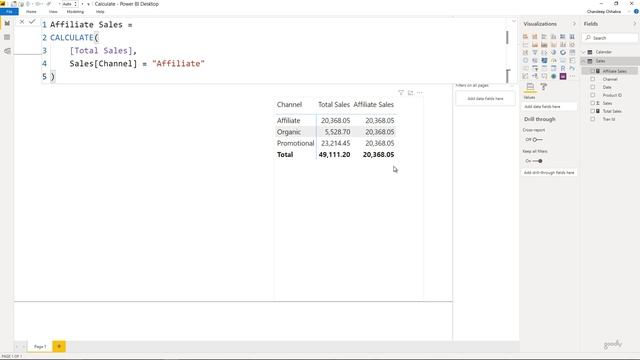Select the Treemap visual

pyautogui.click(x=572, y=52)
